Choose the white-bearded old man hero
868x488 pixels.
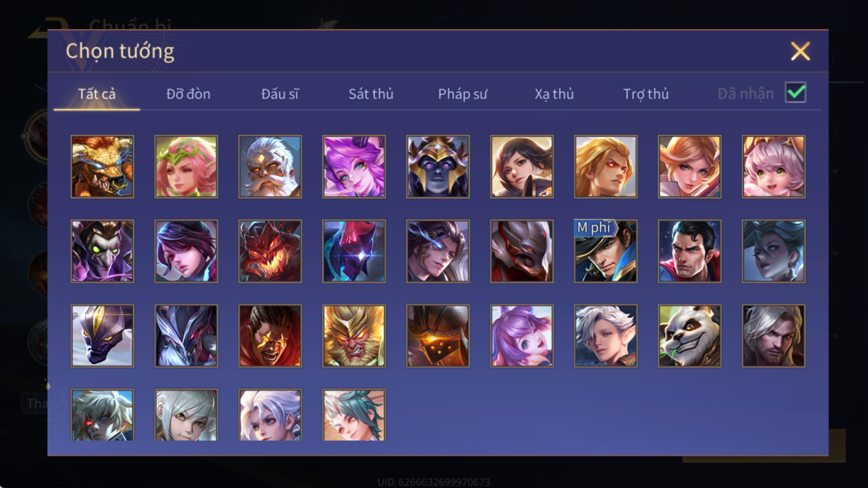pyautogui.click(x=270, y=166)
